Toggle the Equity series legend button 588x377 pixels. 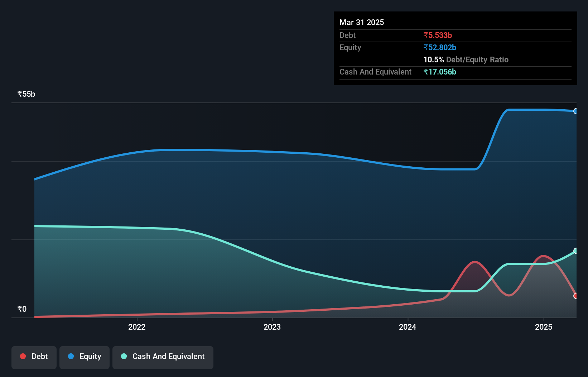[85, 357]
